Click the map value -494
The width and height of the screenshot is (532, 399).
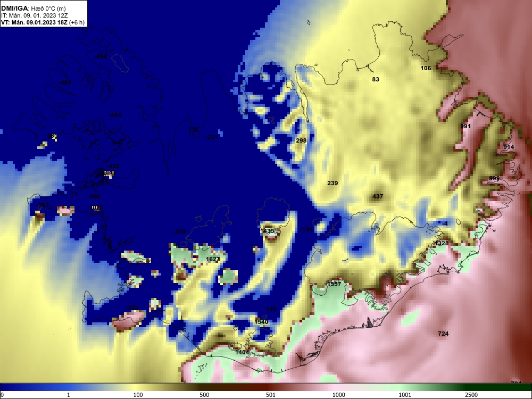click(101, 56)
